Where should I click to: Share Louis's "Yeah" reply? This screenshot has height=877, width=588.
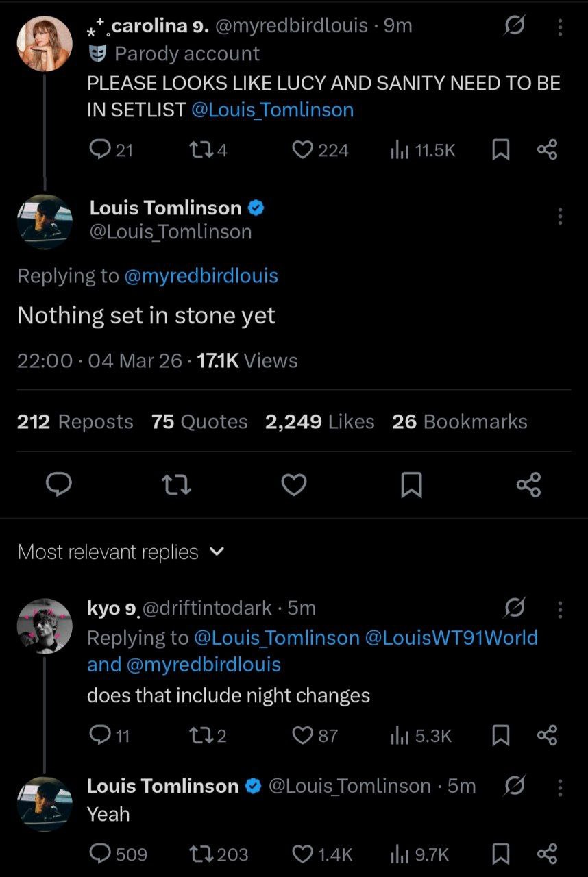(x=547, y=854)
